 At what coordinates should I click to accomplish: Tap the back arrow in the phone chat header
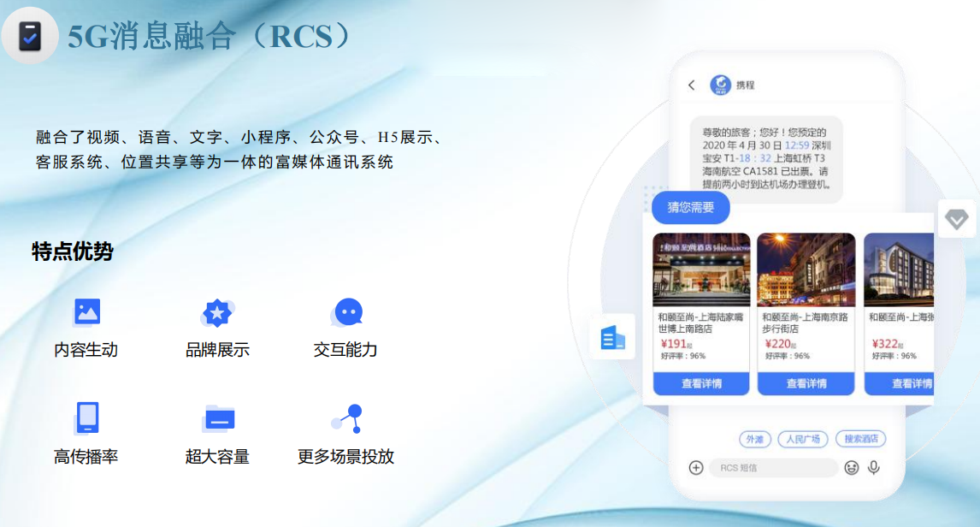coord(691,85)
